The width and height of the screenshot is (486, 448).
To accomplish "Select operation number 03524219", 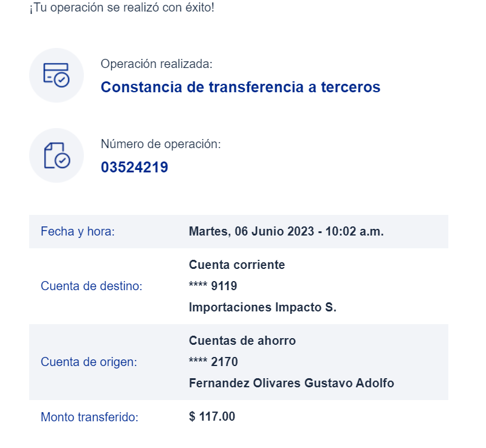I will [x=134, y=168].
